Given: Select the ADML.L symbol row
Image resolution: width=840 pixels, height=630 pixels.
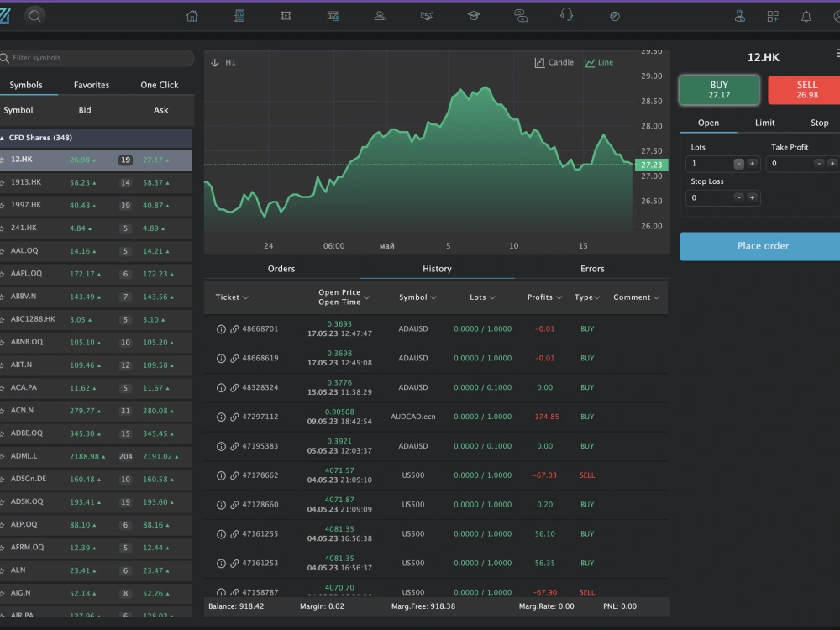Looking at the screenshot, I should point(96,456).
